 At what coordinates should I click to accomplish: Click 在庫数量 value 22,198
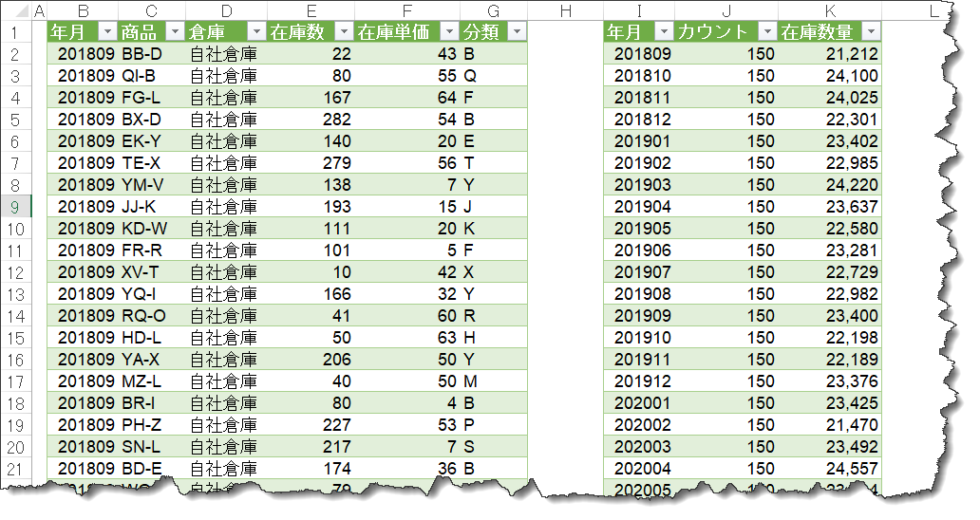coord(829,338)
